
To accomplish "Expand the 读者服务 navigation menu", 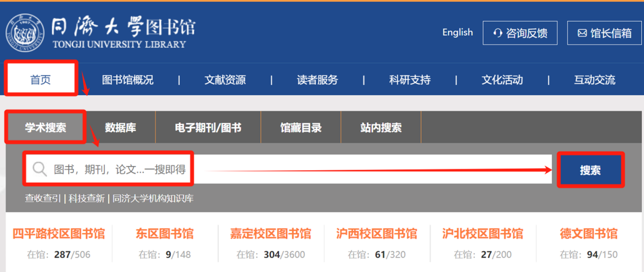I will point(317,80).
